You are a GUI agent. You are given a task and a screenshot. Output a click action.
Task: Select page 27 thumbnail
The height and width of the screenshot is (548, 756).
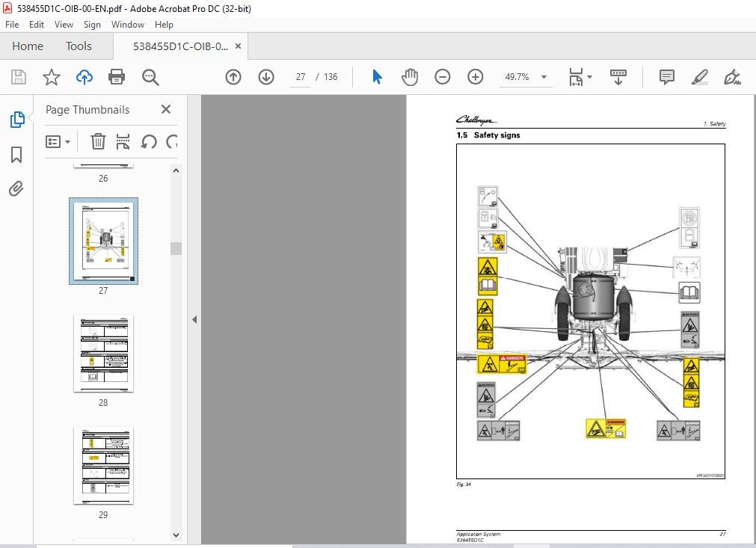104,241
